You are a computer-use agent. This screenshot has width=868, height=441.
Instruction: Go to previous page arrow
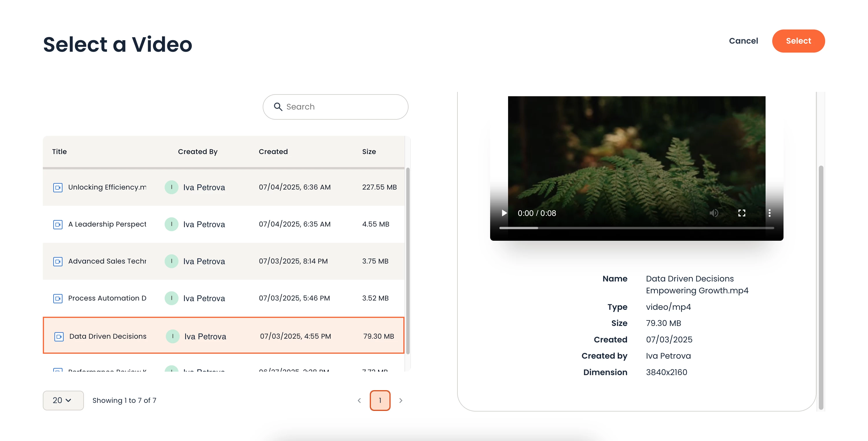pos(359,401)
